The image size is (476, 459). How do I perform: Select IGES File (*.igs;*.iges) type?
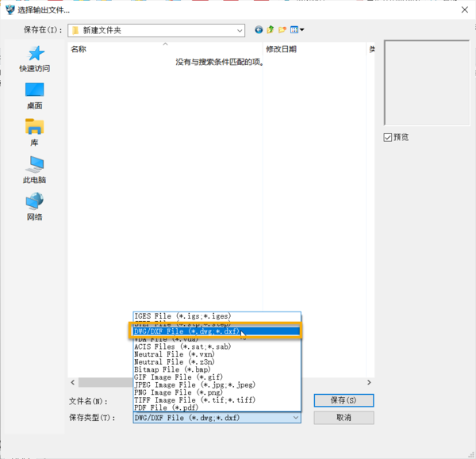(x=217, y=316)
